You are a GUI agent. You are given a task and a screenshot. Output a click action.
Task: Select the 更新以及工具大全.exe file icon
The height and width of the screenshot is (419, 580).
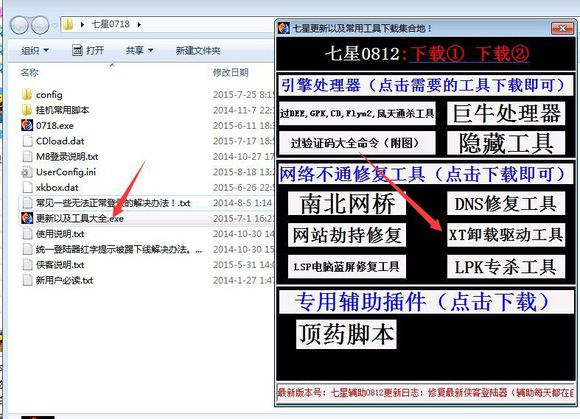click(27, 218)
